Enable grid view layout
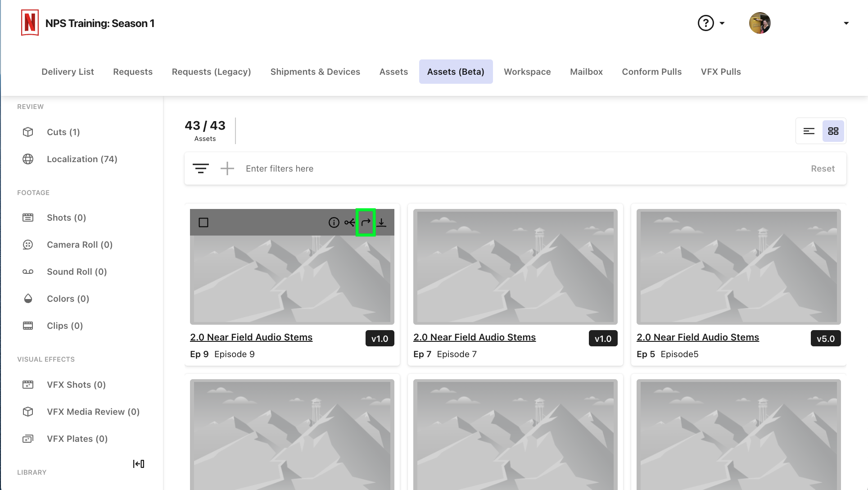Screen dimensions: 868x490 (x=833, y=131)
